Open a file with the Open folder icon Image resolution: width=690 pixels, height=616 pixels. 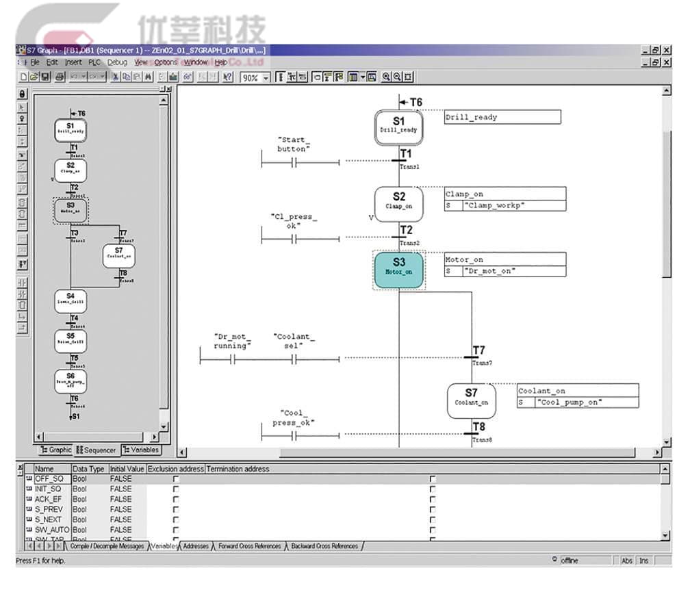tap(35, 77)
